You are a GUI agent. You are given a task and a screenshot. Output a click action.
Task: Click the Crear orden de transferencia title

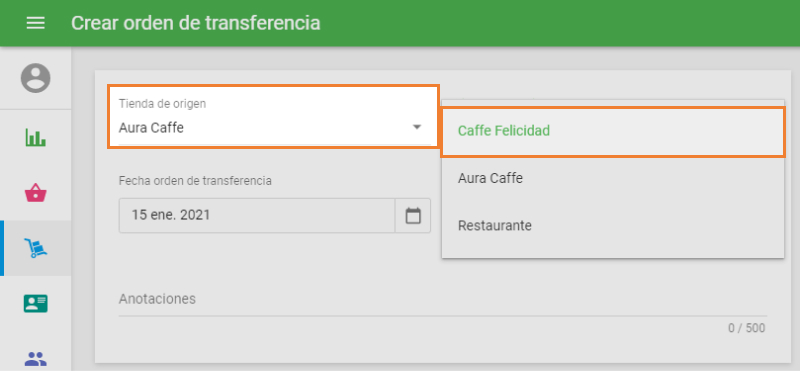195,23
